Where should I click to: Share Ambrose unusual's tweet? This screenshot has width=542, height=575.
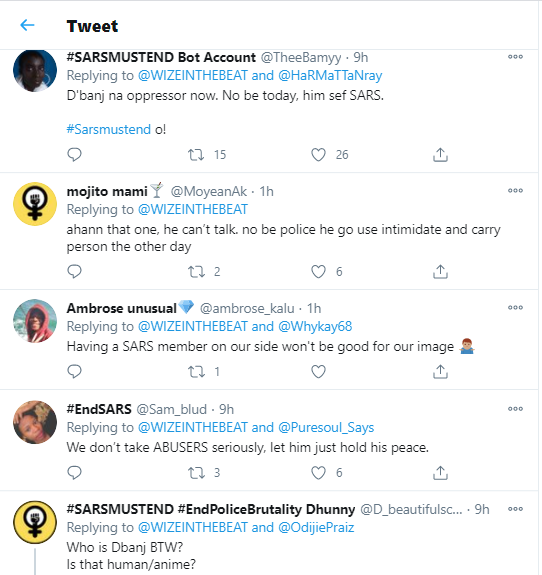coord(440,371)
